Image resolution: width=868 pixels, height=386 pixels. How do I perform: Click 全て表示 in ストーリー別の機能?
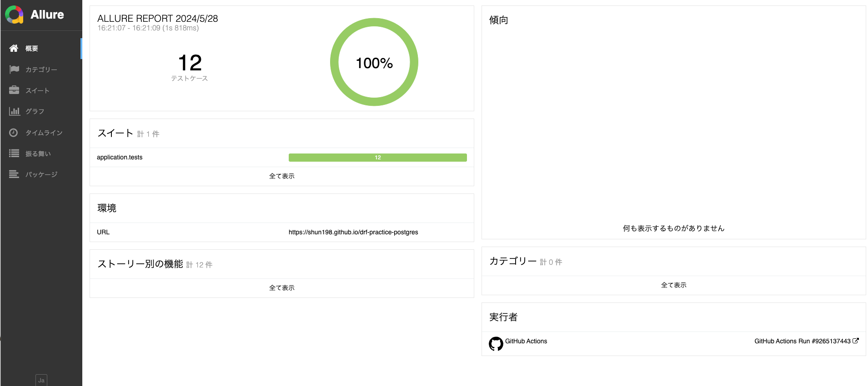click(281, 287)
